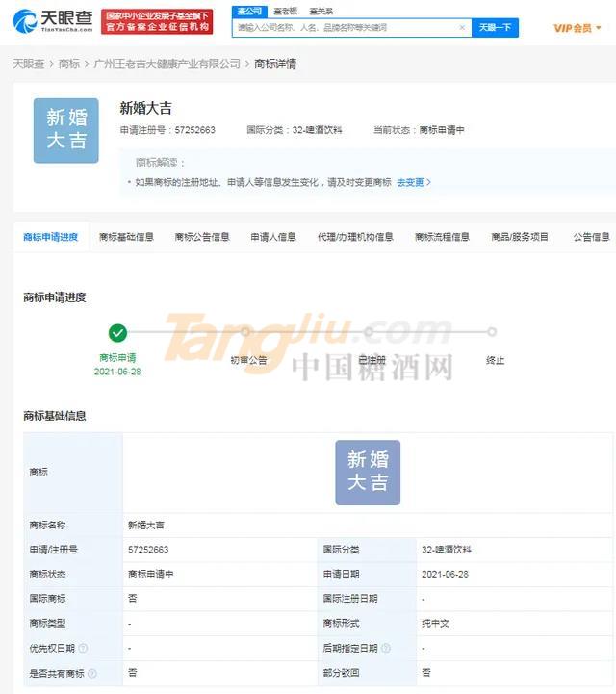The height and width of the screenshot is (694, 616).
Task: Click the 商标详情 breadcrumb text
Action: tap(275, 64)
